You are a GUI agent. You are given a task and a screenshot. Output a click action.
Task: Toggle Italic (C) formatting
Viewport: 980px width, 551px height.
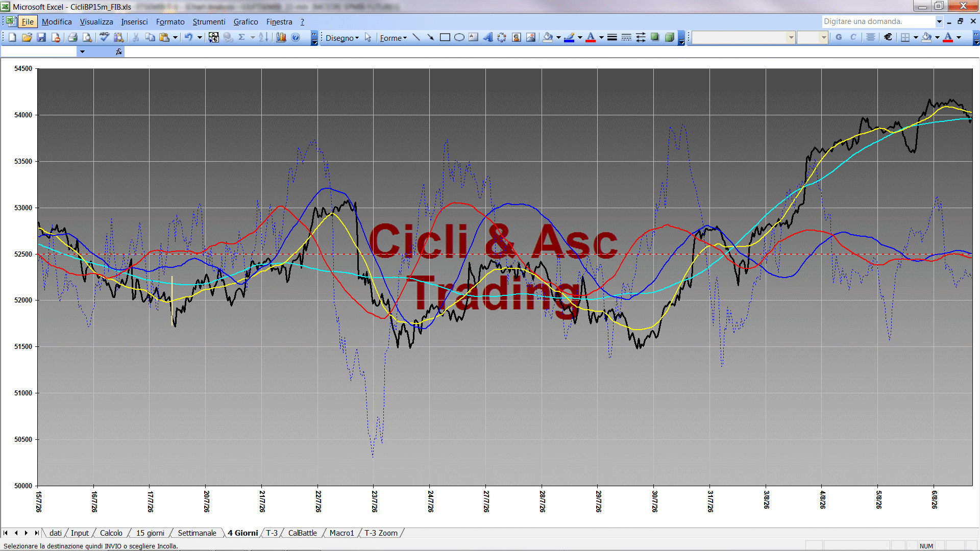[x=853, y=37]
